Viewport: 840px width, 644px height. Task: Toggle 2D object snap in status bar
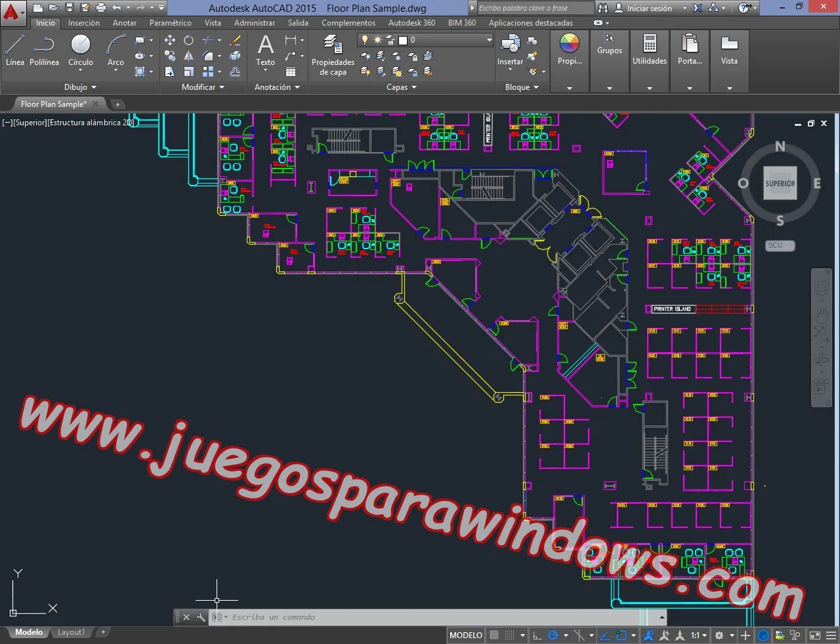(621, 635)
